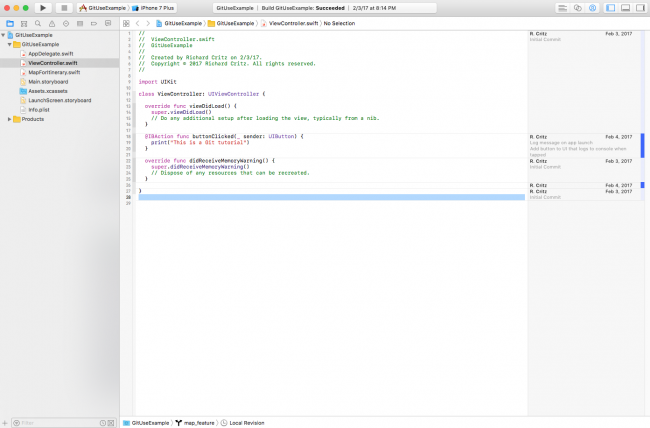Viewport: 650px width, 428px height.
Task: Stop the running build
Action: [x=64, y=8]
